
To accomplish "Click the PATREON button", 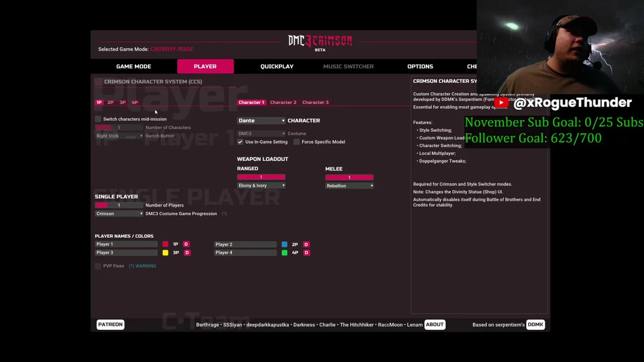I will pos(110,325).
